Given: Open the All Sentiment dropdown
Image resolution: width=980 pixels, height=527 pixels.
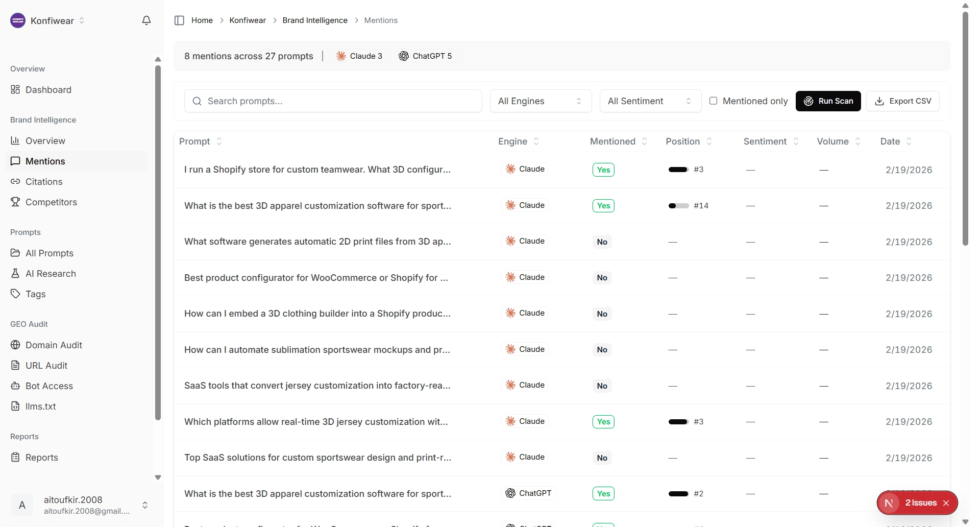Looking at the screenshot, I should (650, 101).
